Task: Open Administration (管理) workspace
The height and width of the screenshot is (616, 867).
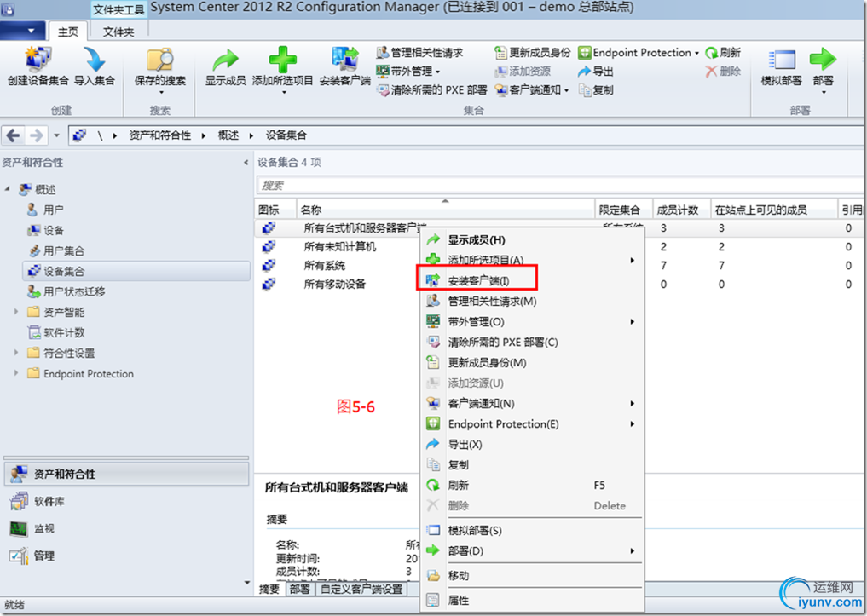Action: point(127,556)
